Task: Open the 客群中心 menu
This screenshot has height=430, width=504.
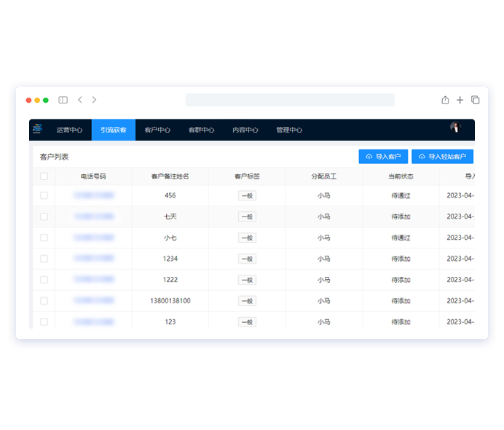Action: (201, 130)
